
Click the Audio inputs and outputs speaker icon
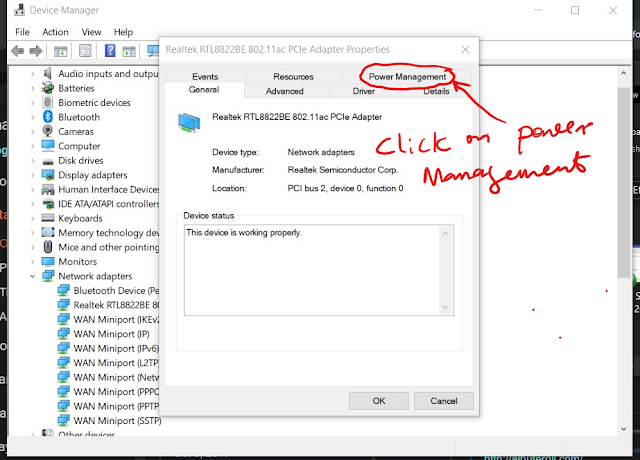48,73
